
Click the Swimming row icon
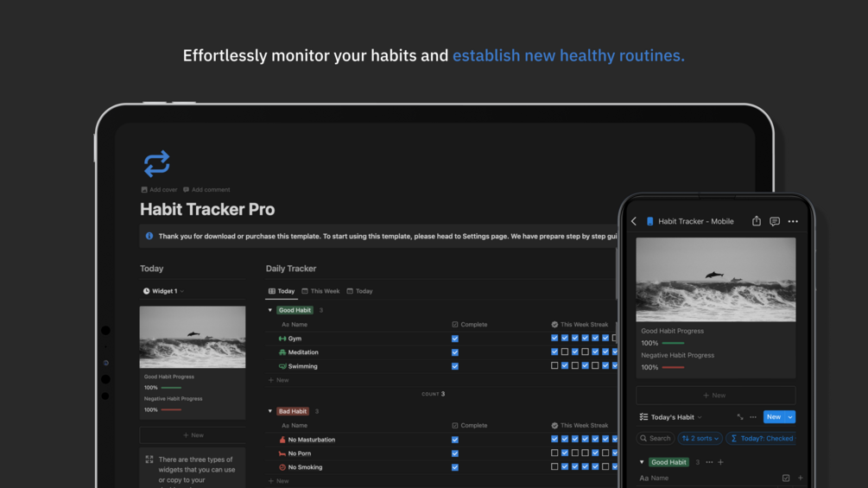point(282,366)
